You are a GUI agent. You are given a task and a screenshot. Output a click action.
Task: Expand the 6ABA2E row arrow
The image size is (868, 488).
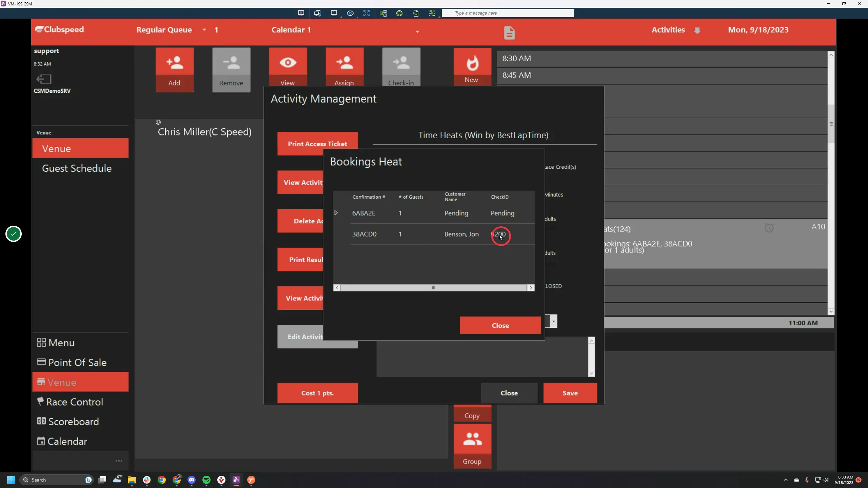pos(336,213)
